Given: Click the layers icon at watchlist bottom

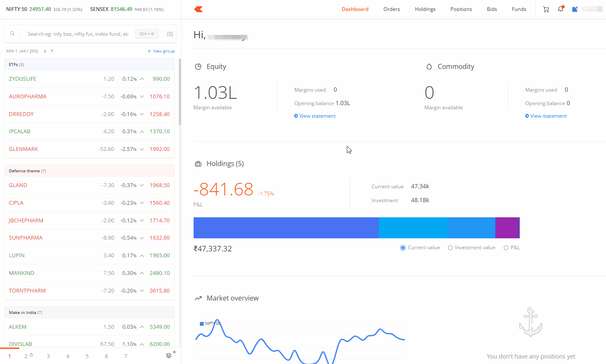Looking at the screenshot, I should (169, 356).
